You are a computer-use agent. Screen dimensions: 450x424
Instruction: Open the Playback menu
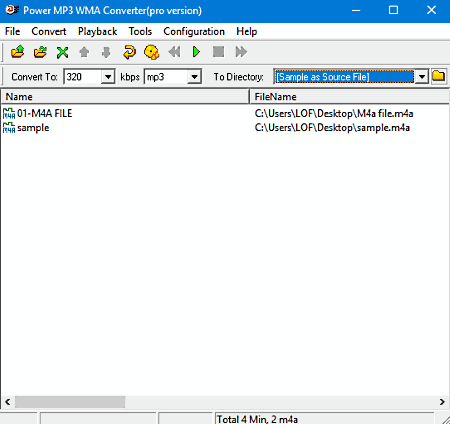97,31
